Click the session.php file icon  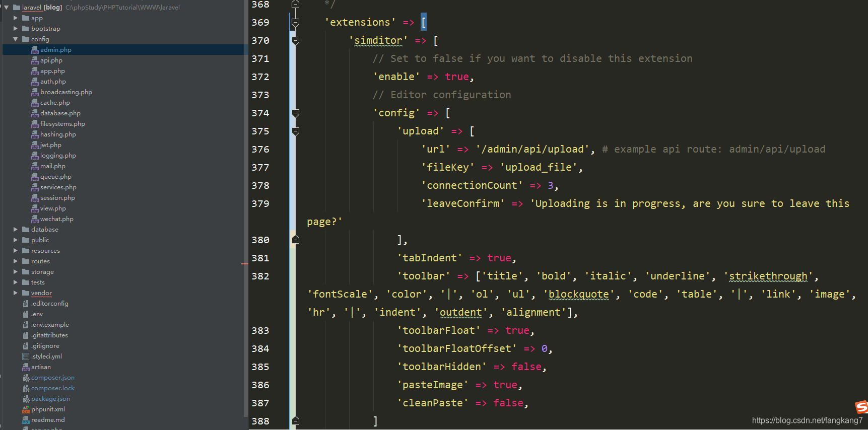35,198
